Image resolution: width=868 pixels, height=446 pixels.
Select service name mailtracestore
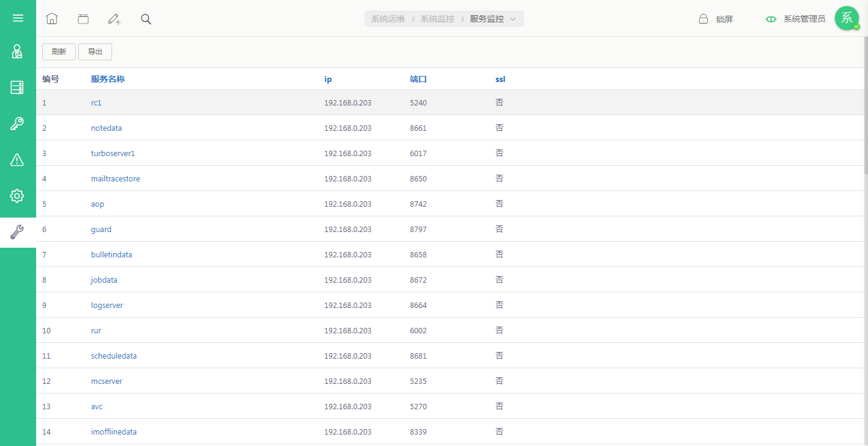116,179
